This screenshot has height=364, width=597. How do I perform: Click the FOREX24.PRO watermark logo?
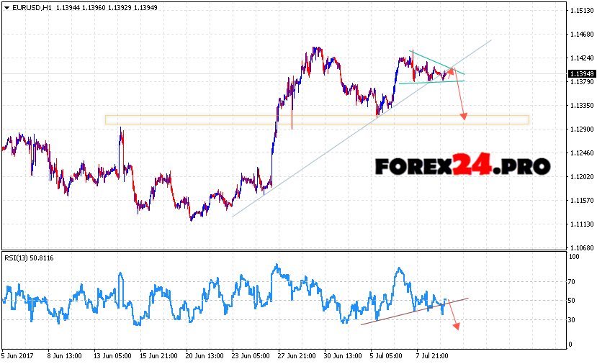(462, 166)
